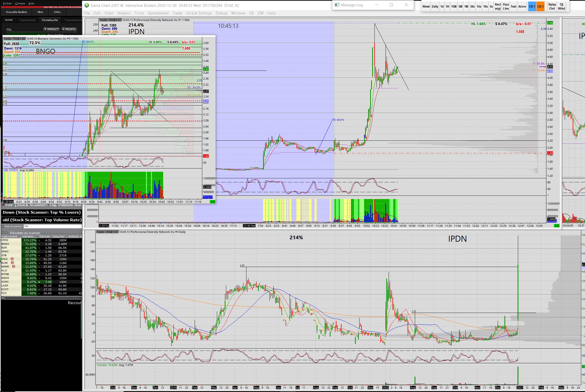Select the Rectangle drawing tool button
The width and height of the screenshot is (585, 392).
point(498,7)
